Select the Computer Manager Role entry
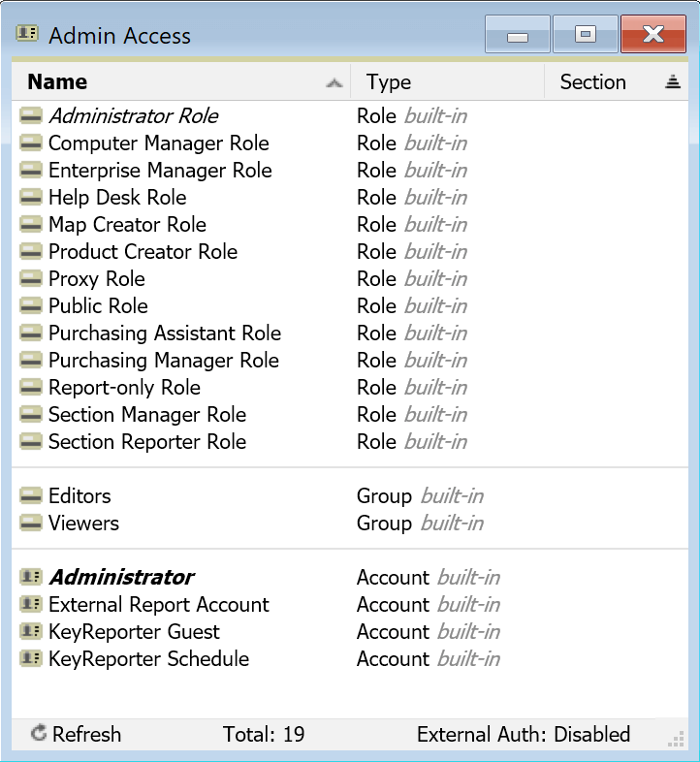The image size is (700, 762). point(159,143)
